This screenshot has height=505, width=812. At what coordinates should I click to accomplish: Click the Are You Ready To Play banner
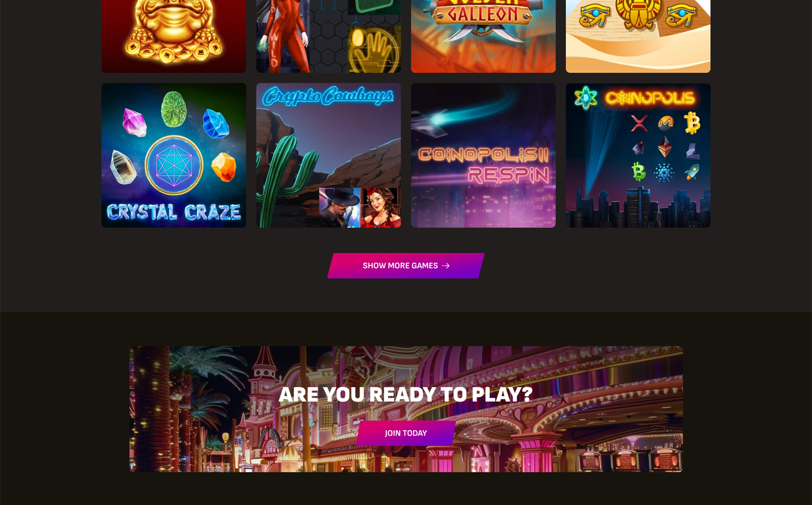pos(406,409)
